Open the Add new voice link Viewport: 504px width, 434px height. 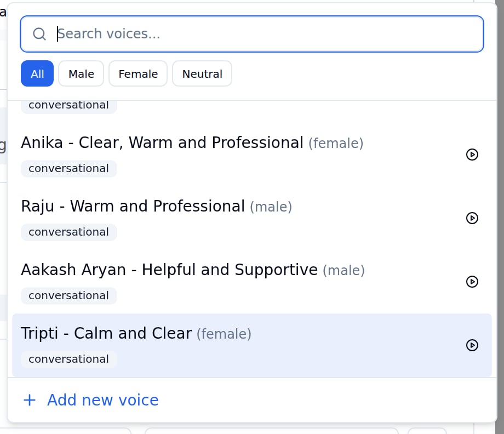click(x=103, y=400)
